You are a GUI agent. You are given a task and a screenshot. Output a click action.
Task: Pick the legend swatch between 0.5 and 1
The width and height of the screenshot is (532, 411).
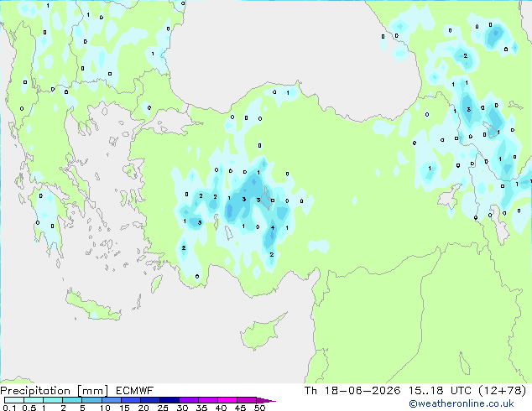pos(34,400)
